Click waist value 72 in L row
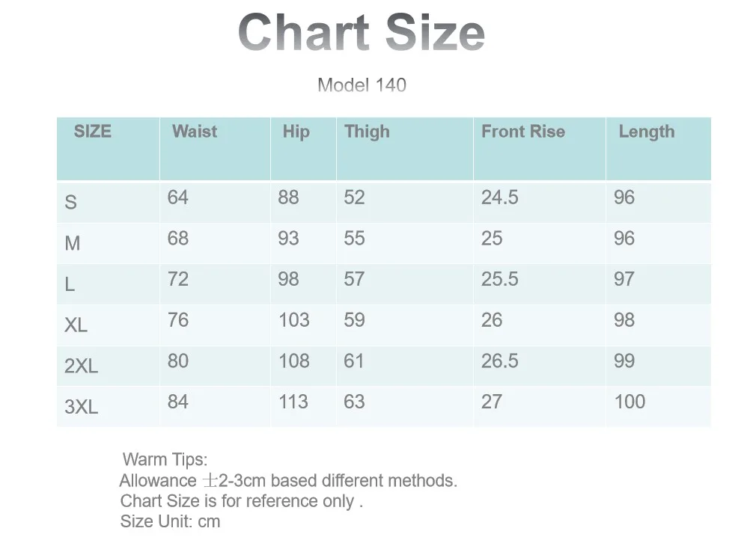 coord(178,279)
